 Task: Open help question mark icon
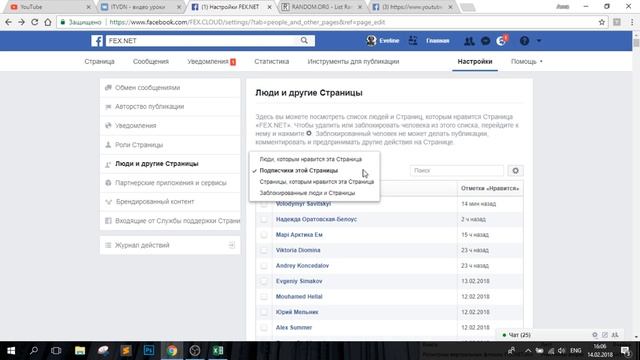(524, 41)
